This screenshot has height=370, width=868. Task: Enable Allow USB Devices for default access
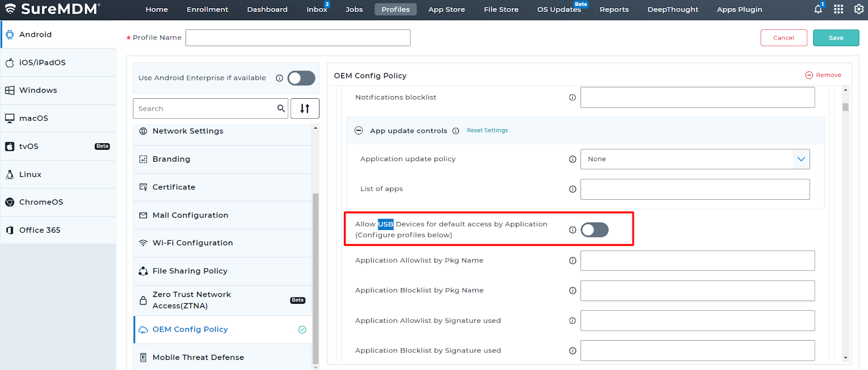pos(595,230)
